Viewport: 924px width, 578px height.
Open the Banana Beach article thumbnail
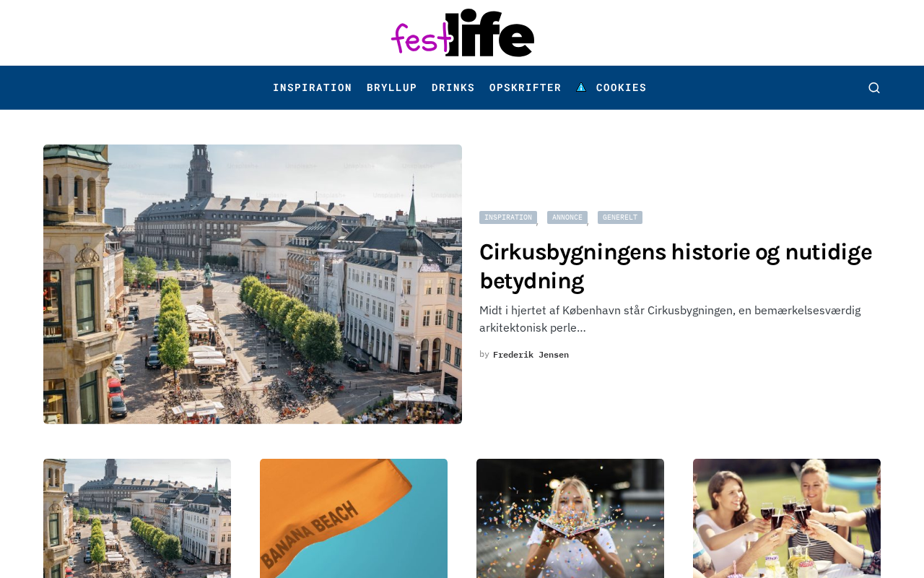pos(354,518)
